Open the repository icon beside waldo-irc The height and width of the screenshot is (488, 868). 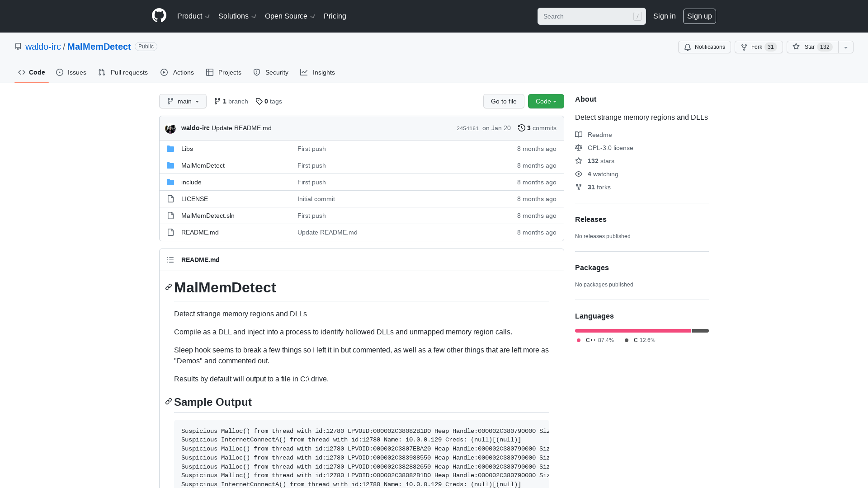[18, 47]
